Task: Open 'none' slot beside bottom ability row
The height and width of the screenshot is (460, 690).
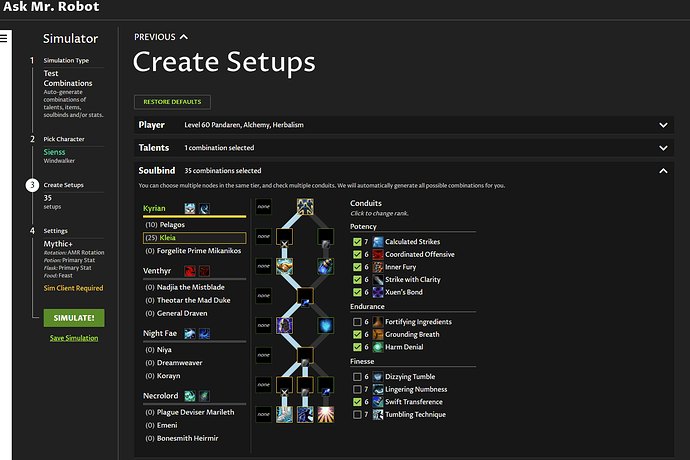Action: click(x=264, y=414)
